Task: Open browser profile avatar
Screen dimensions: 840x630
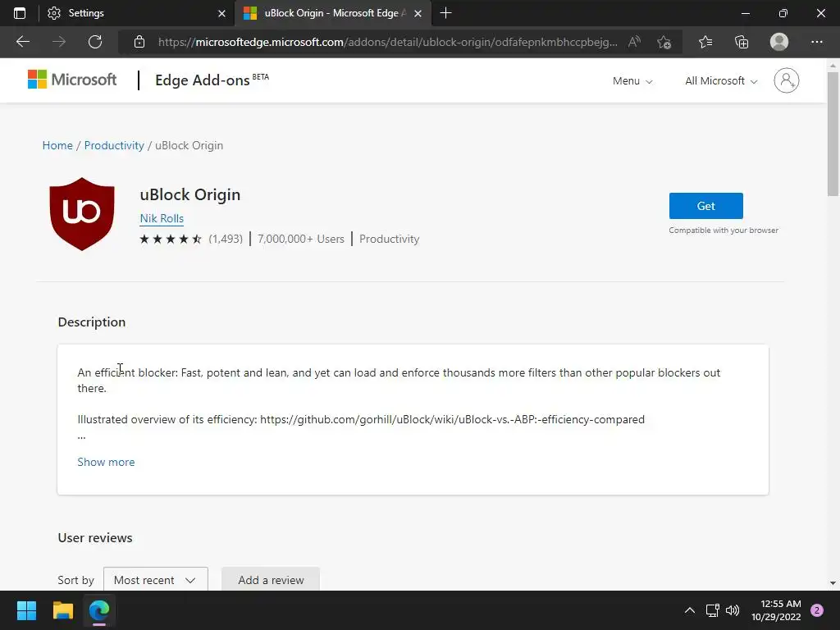Action: [779, 42]
